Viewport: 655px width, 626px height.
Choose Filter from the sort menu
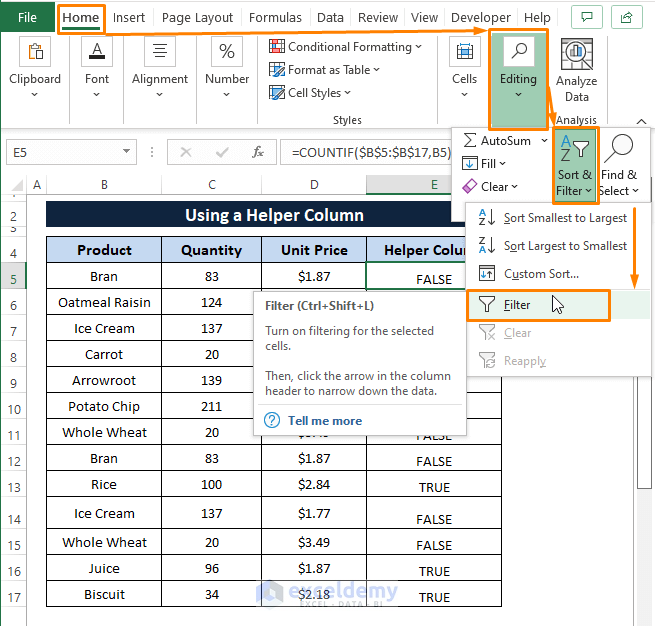pos(517,305)
